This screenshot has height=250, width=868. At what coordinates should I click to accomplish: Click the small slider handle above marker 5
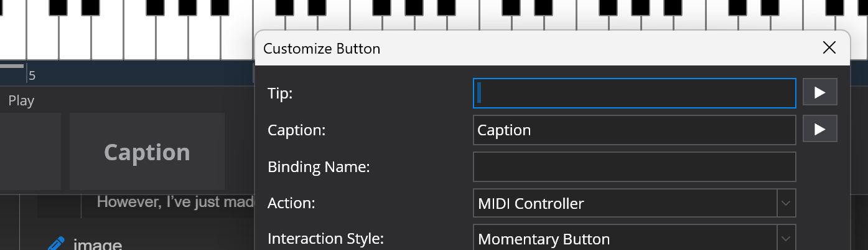click(11, 65)
